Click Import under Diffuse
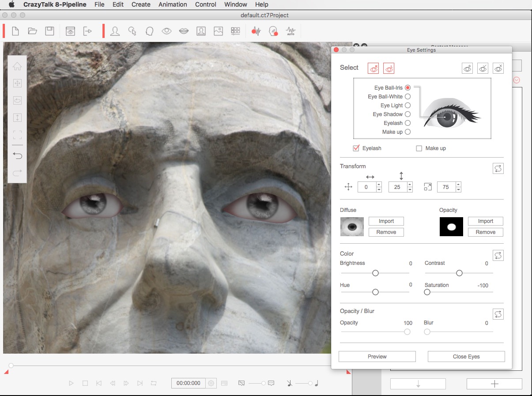 pyautogui.click(x=386, y=221)
